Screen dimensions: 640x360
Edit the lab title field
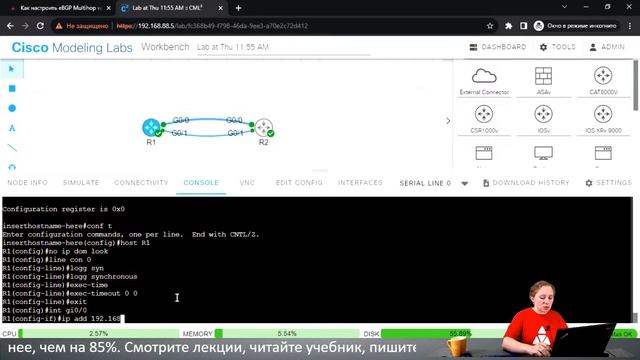[x=283, y=47]
